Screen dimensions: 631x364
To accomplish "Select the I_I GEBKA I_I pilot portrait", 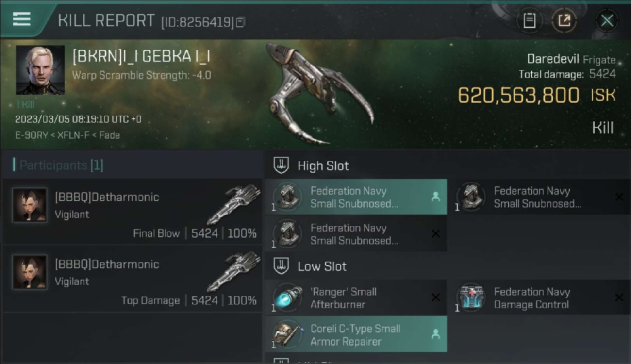I will 40,70.
